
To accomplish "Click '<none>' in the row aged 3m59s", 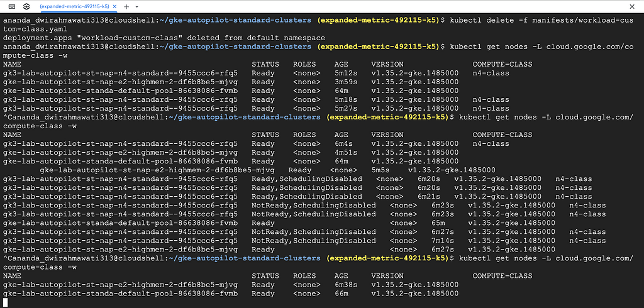I will point(307,82).
